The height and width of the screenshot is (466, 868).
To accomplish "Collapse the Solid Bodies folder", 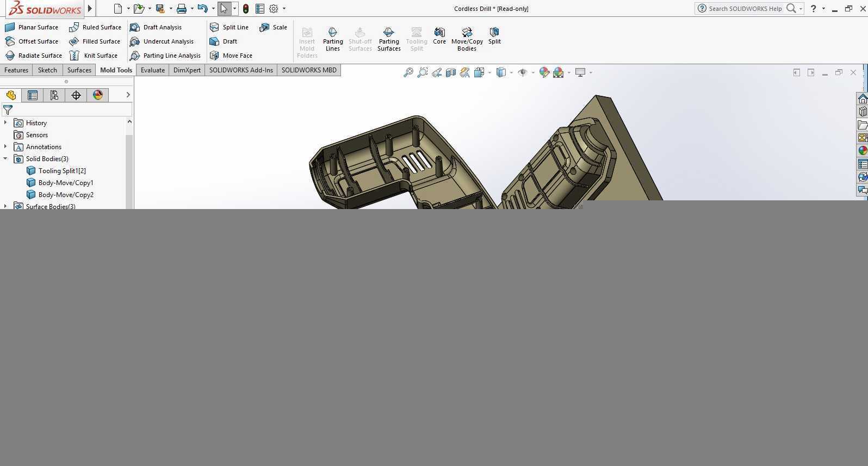I will (x=5, y=159).
